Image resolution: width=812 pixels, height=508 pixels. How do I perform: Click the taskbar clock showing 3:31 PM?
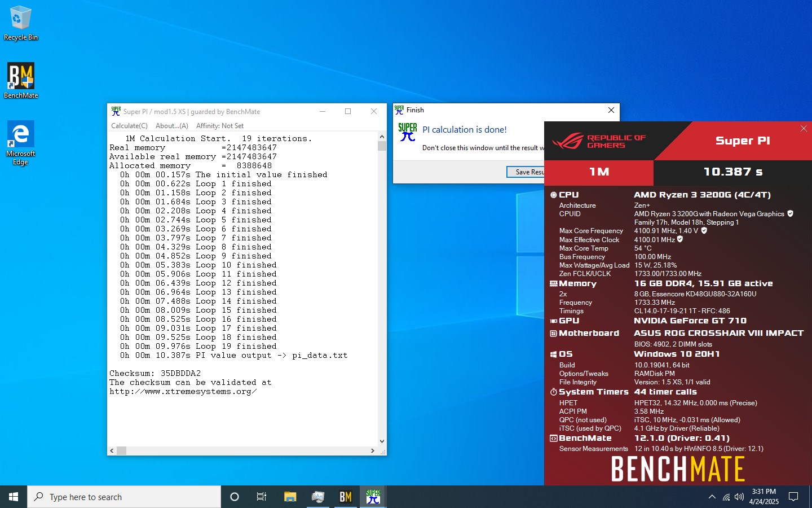(764, 497)
